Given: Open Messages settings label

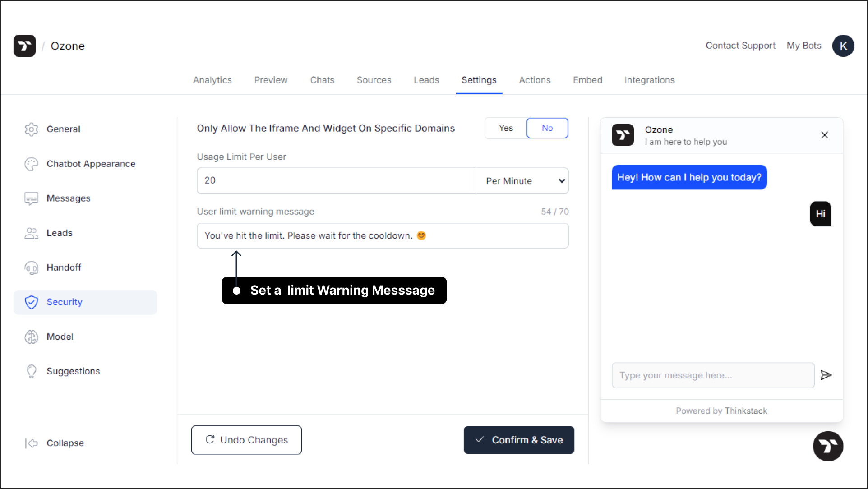Looking at the screenshot, I should 69,198.
